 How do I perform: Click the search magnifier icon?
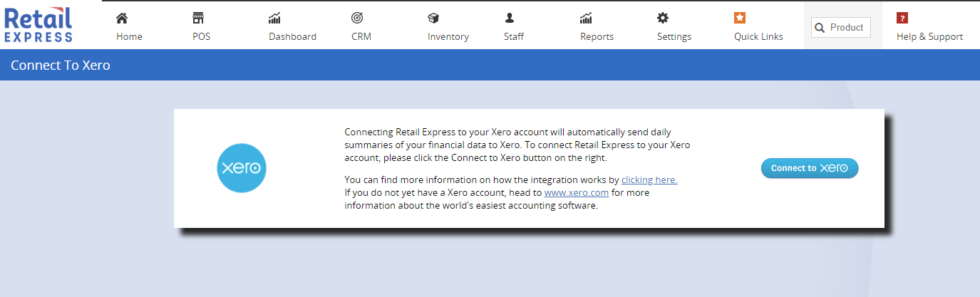coord(820,28)
